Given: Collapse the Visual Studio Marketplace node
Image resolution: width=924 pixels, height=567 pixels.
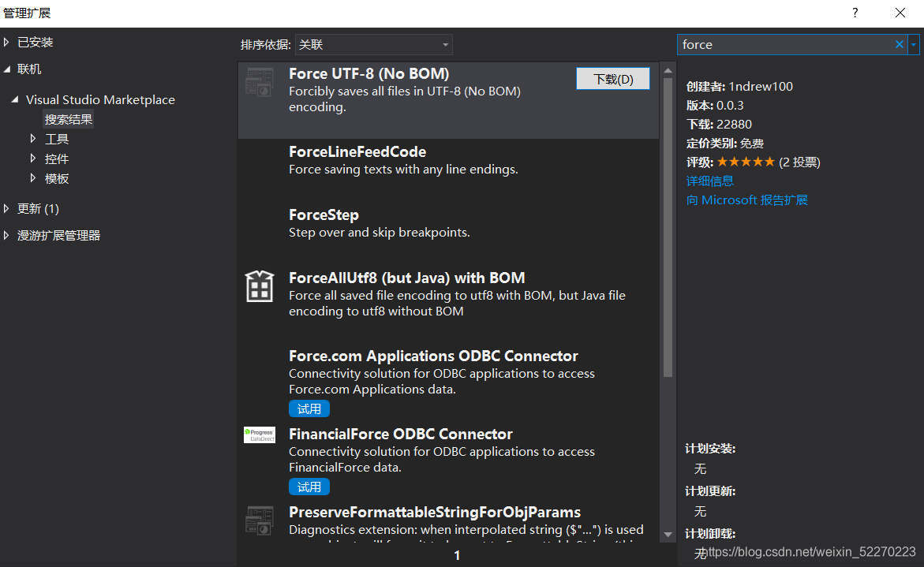Looking at the screenshot, I should [15, 99].
